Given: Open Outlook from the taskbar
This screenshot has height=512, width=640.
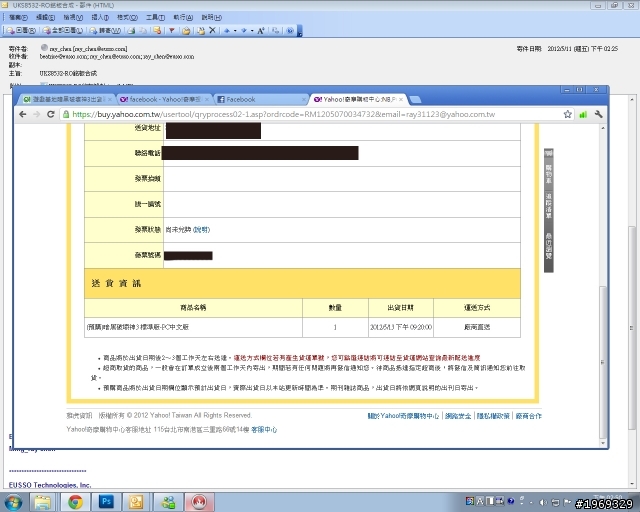Looking at the screenshot, I should (136, 502).
